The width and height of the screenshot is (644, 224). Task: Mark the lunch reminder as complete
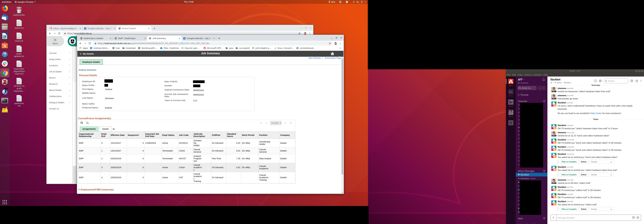pos(569,162)
